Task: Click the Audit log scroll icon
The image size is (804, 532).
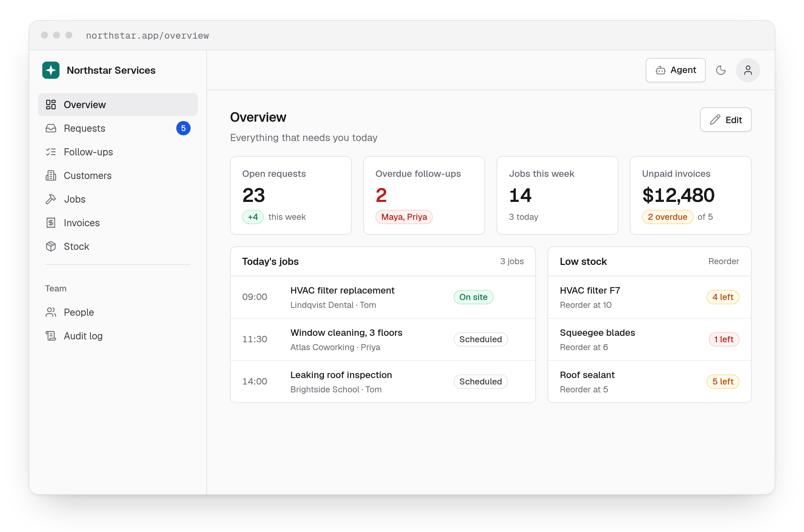Action: (x=51, y=336)
